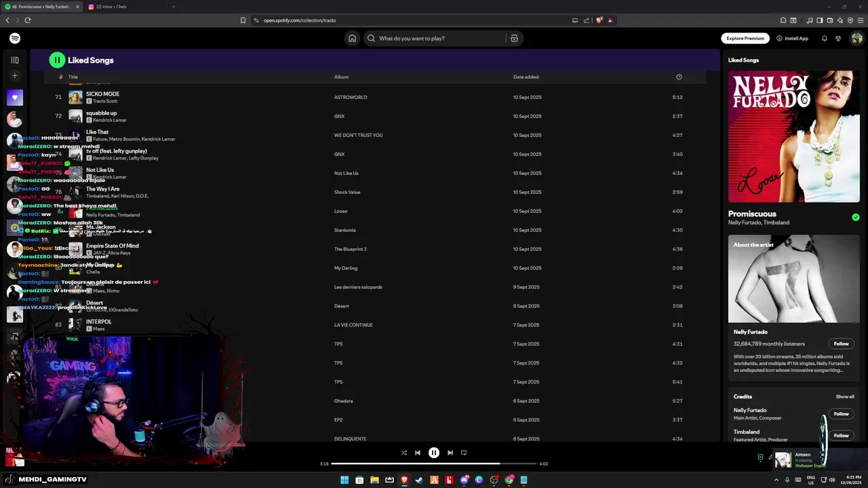Open the Les derniers salopards album link
The image size is (868, 488).
pyautogui.click(x=358, y=287)
